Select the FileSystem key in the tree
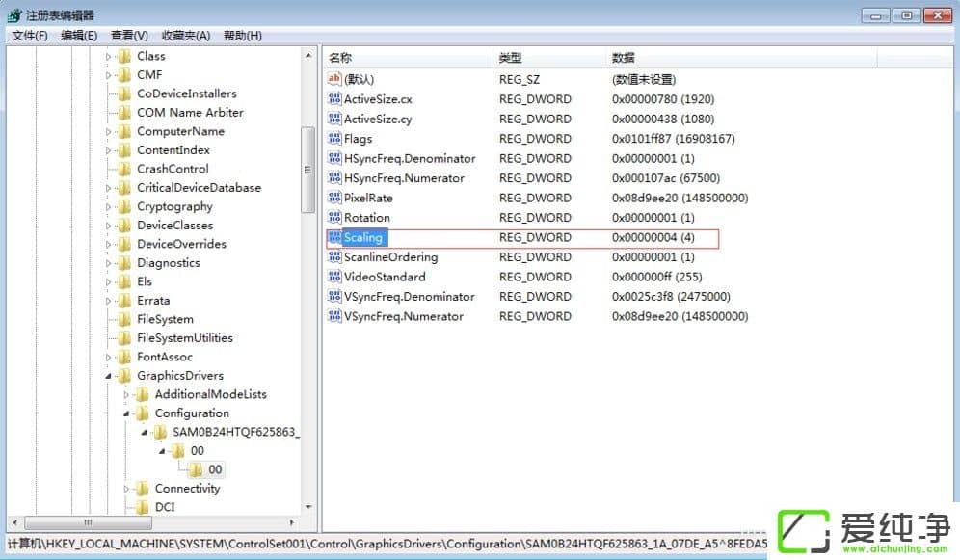This screenshot has height=560, width=960. click(165, 319)
